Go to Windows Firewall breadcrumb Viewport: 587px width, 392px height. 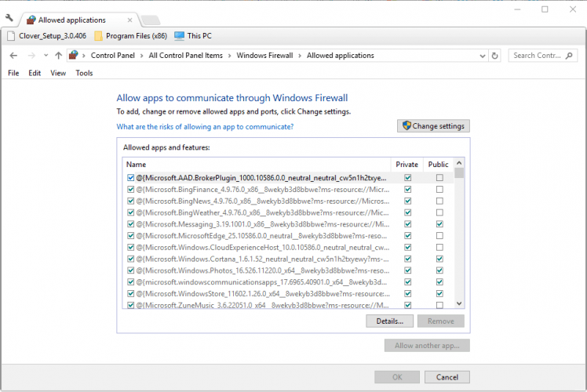(x=264, y=56)
